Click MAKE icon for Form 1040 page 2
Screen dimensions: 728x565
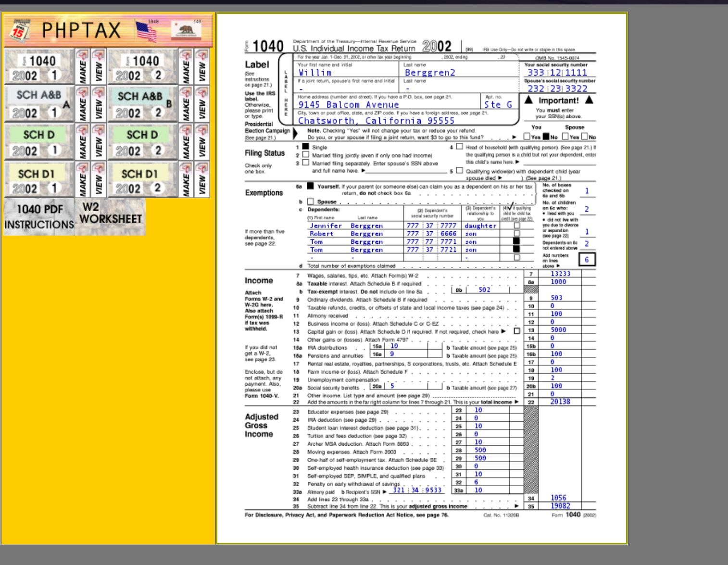186,66
